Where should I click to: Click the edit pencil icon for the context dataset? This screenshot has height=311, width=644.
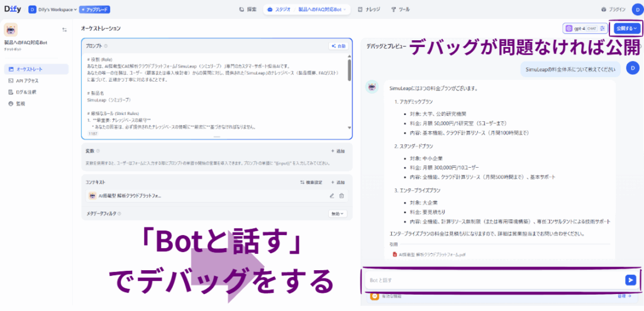pyautogui.click(x=331, y=196)
